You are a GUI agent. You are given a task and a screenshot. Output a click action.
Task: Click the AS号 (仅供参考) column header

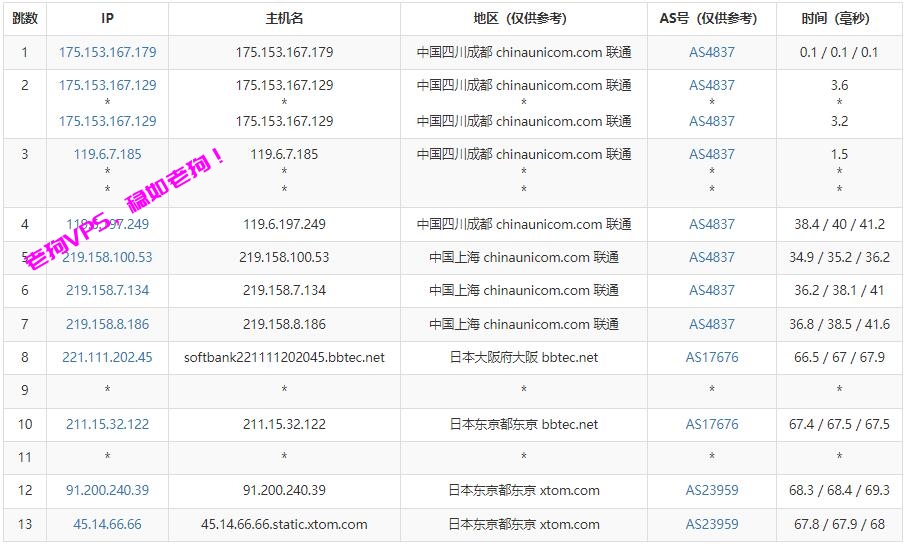(711, 18)
